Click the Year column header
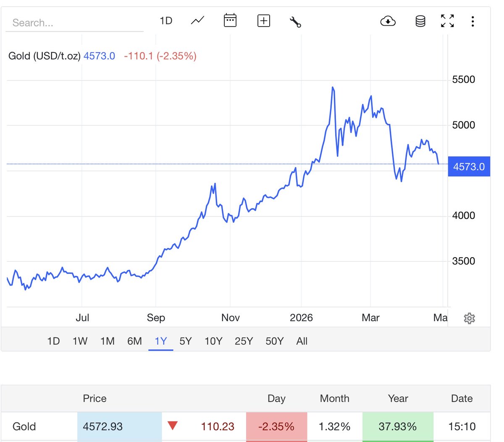The height and width of the screenshot is (442, 504). 398,398
